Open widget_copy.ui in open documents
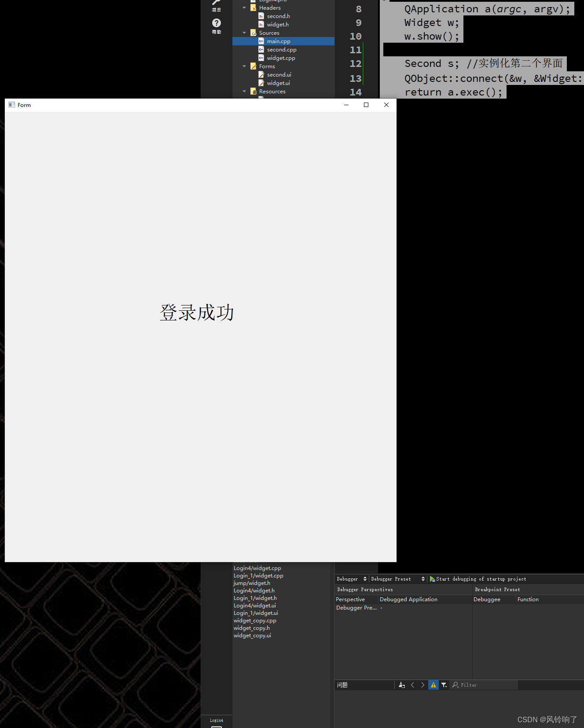 click(x=252, y=636)
